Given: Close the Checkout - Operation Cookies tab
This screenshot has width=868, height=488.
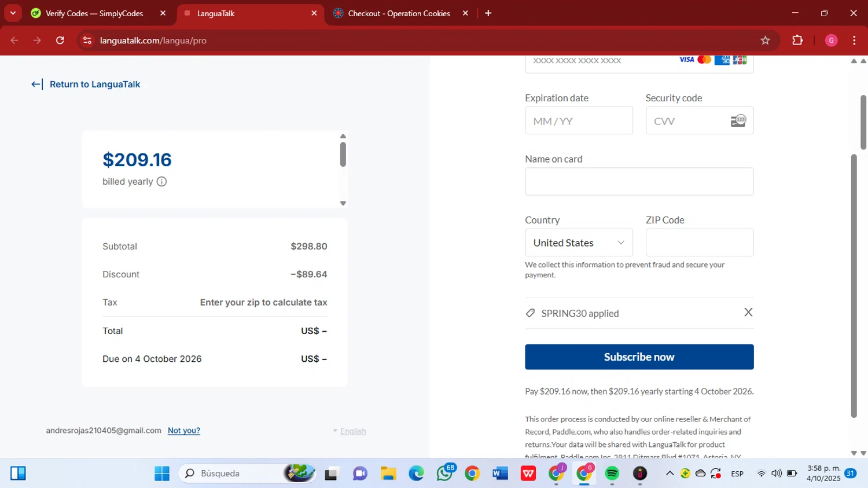Looking at the screenshot, I should [x=465, y=13].
